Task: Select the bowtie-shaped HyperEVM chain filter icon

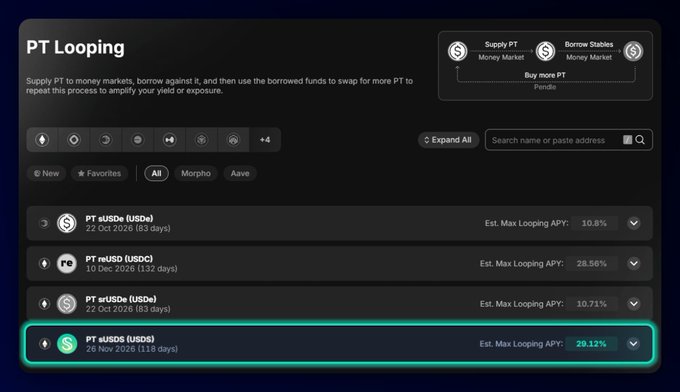Action: [x=170, y=140]
